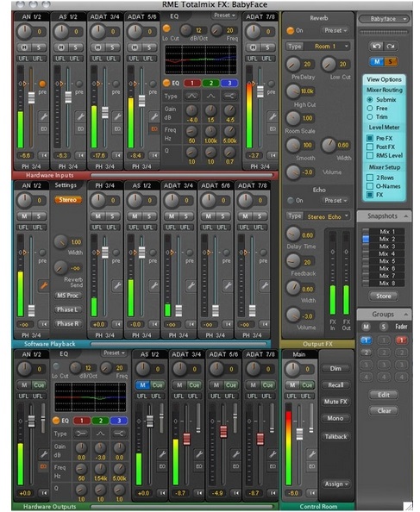The image size is (420, 512).
Task: Adjust Control Room Main fader
Action: point(299,434)
